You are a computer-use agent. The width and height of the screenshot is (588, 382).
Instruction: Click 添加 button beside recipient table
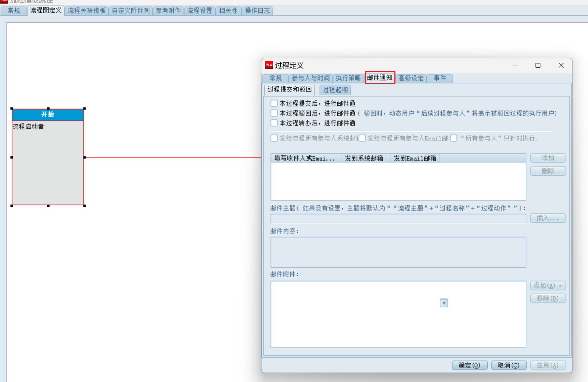click(548, 158)
